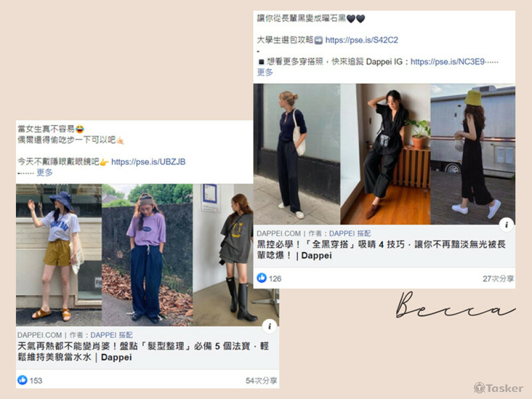532x399 pixels.
Task: Click the laughing emoji in left post
Action: [80, 129]
